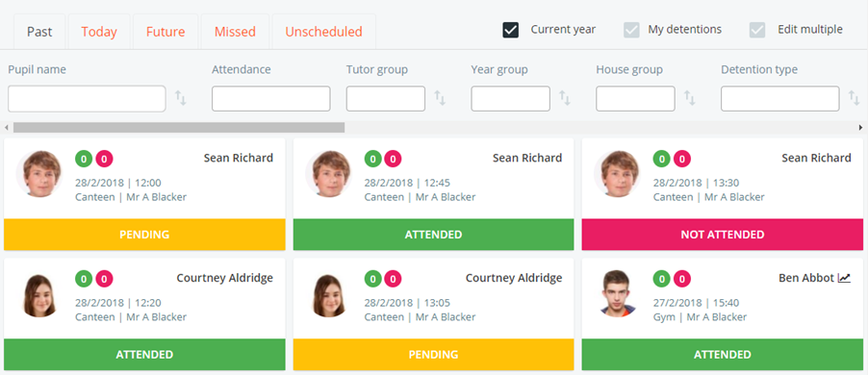Open the House group filter box

pos(635,98)
